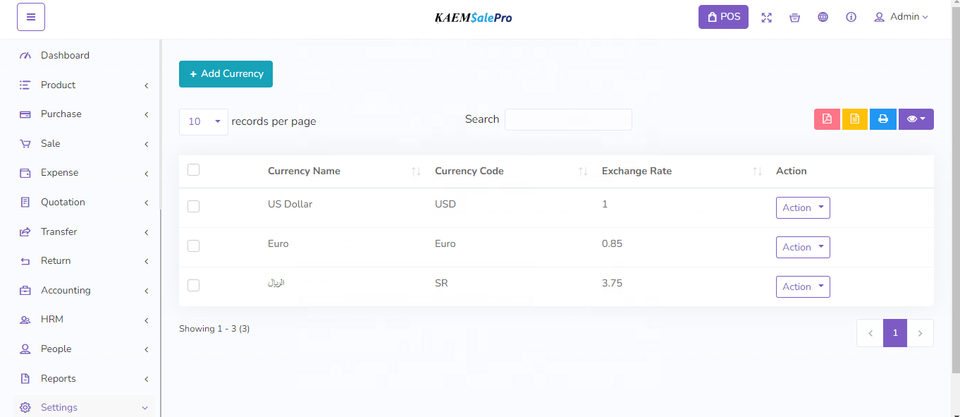Screen dimensions: 960x417
Task: Toggle the hamburger sidebar menu button
Action: click(31, 17)
